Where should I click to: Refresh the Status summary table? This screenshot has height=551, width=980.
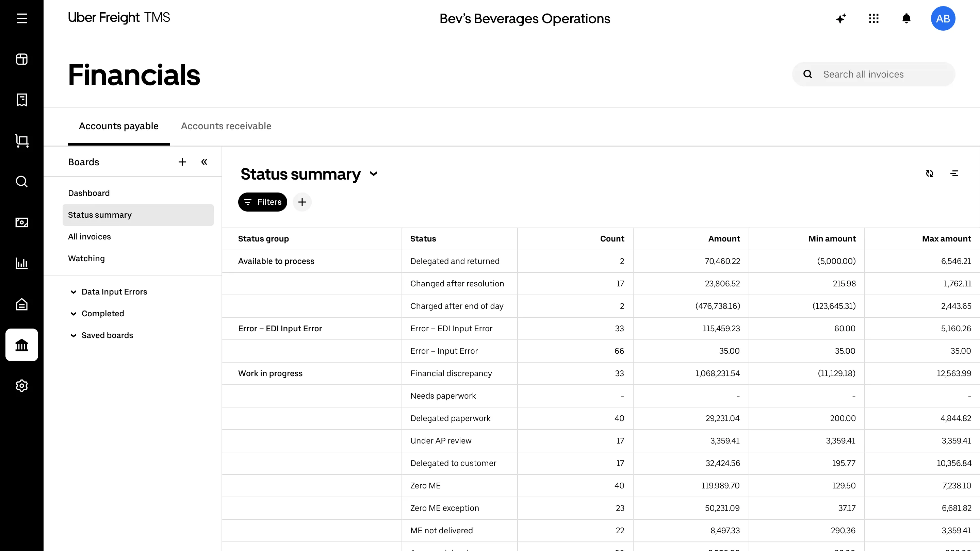(x=930, y=173)
